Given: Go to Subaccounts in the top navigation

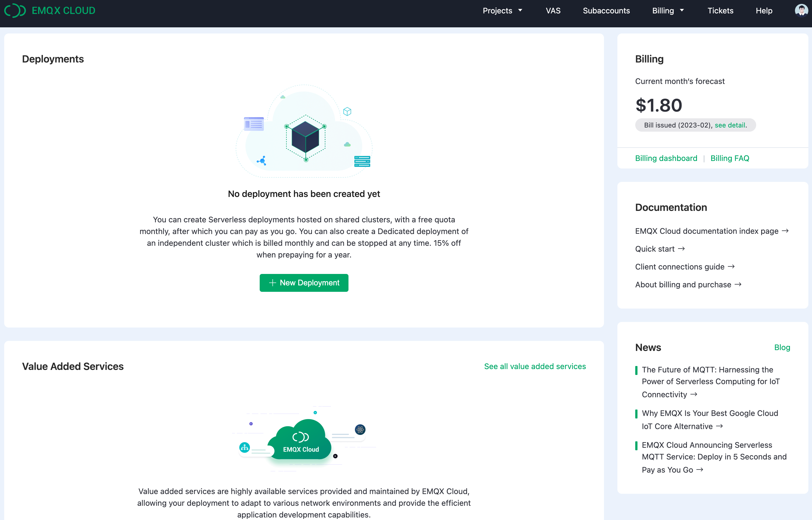Looking at the screenshot, I should 606,11.
